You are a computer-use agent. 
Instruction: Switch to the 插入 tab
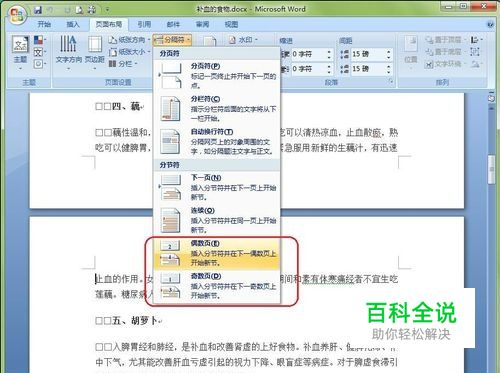pyautogui.click(x=73, y=24)
